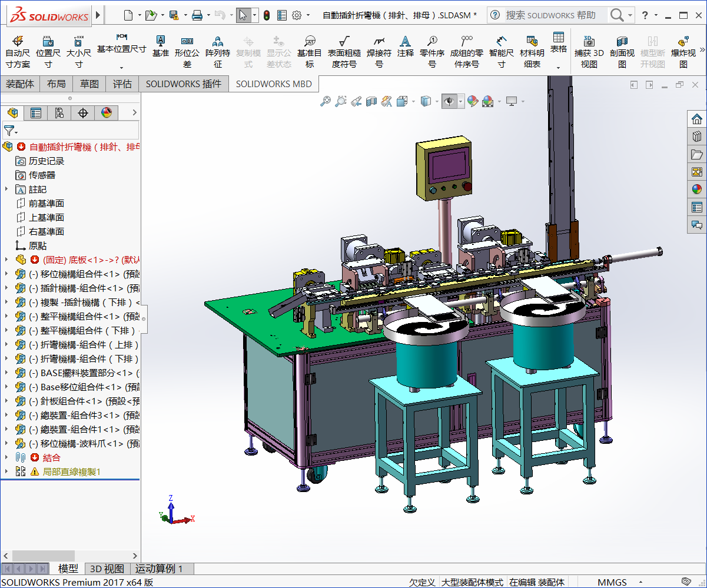Switch to the DimXpertManager crosshair tab
The image size is (707, 588).
(83, 112)
